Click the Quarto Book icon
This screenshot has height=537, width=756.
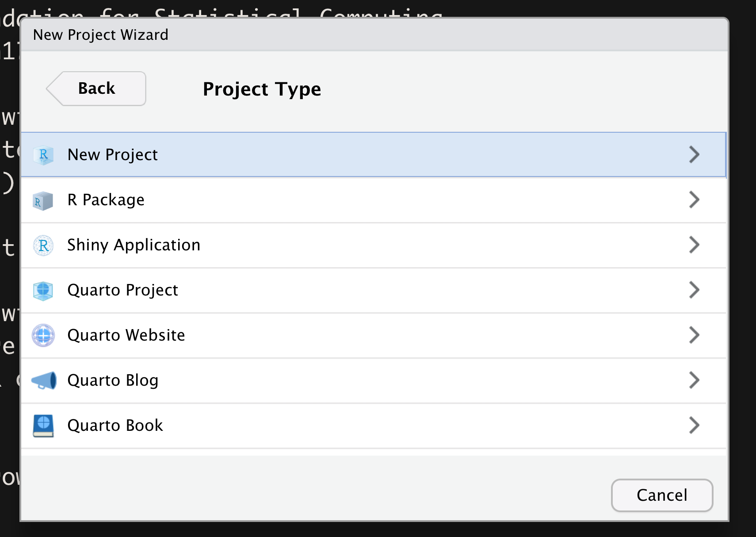coord(43,426)
